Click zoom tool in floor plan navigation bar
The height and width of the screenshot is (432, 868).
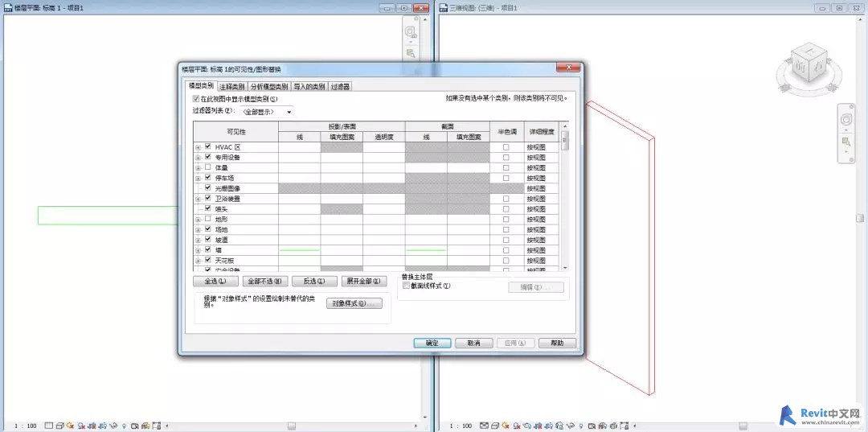coord(411,52)
